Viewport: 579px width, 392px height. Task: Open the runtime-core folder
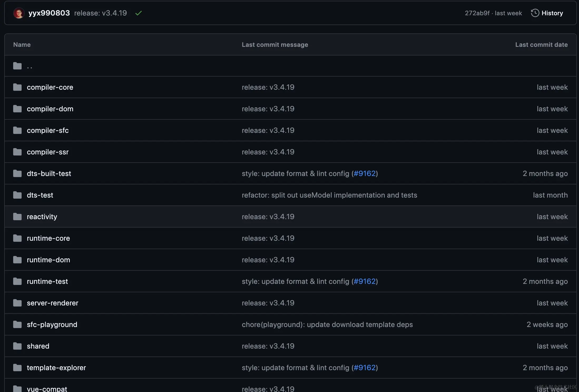click(48, 238)
